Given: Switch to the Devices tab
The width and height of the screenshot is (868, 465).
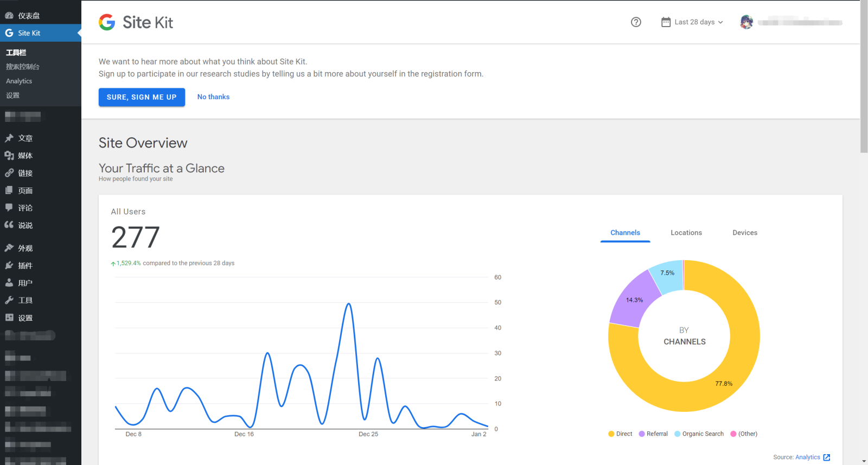Looking at the screenshot, I should click(x=745, y=232).
